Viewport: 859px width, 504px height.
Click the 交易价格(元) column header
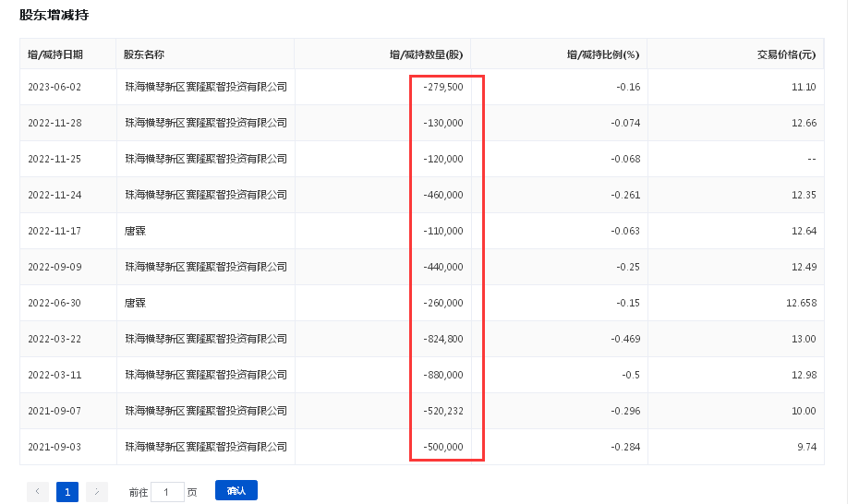786,54
